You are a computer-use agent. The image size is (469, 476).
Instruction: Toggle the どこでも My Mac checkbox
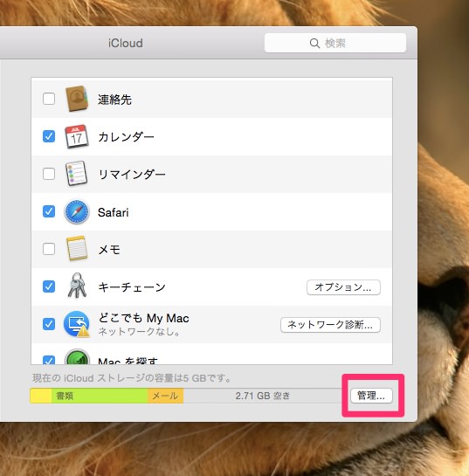(49, 324)
